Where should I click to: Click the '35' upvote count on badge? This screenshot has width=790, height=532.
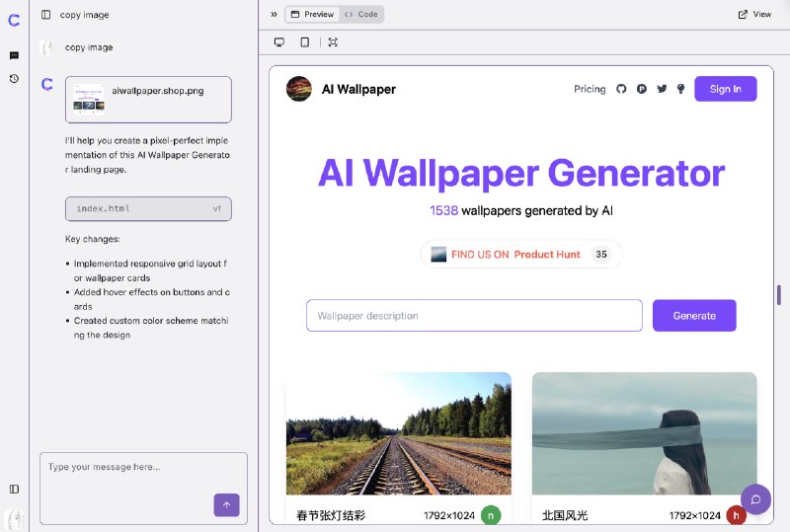coord(601,254)
